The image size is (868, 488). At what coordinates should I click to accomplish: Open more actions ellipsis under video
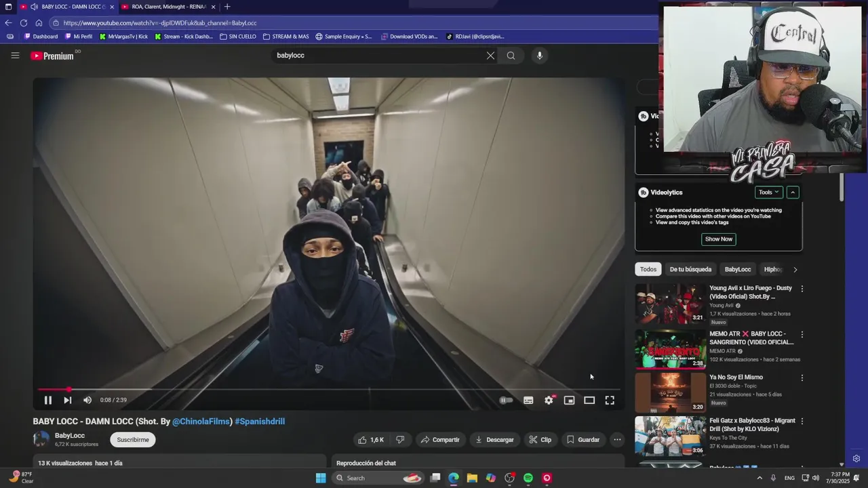pyautogui.click(x=617, y=440)
